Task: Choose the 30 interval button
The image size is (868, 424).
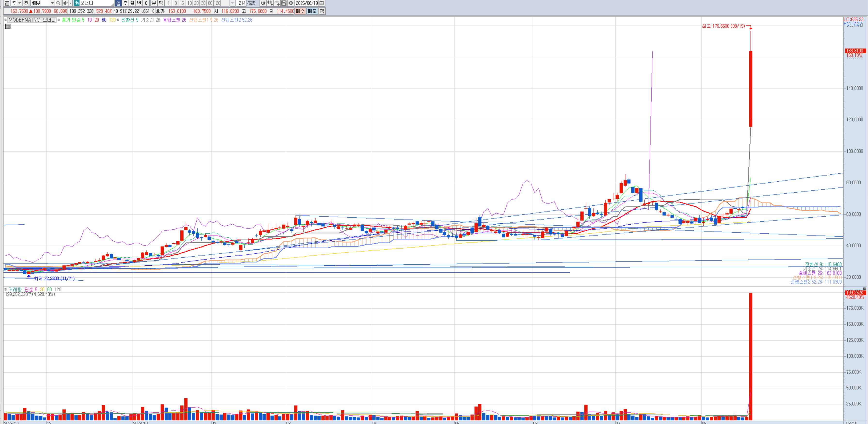Action: (x=203, y=3)
